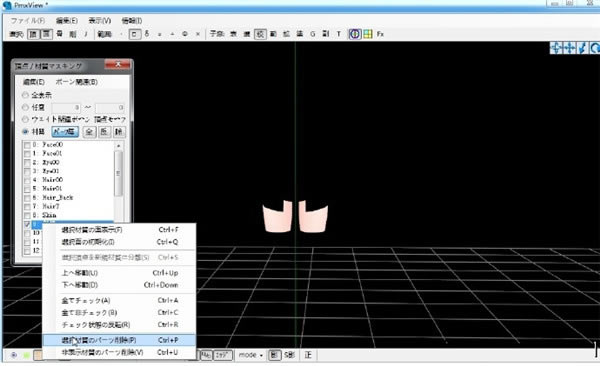Select the lasso-style range tool after the box
This screenshot has height=366, width=600.
(147, 34)
